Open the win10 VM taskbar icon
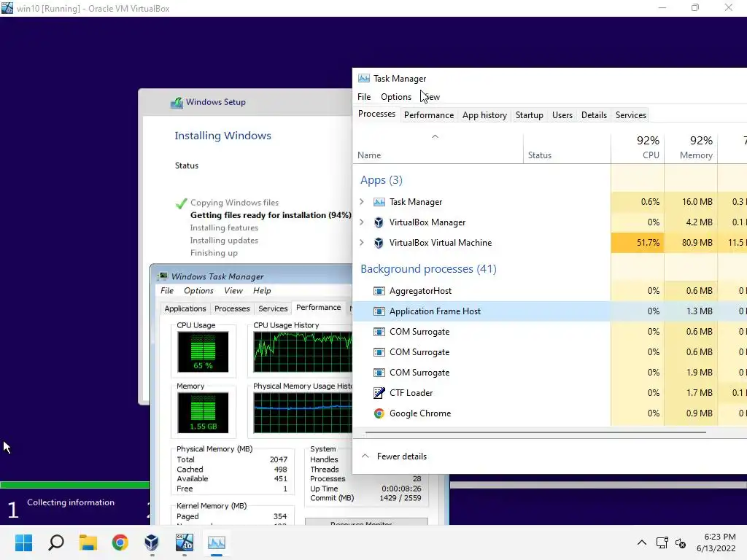The height and width of the screenshot is (560, 747). pyautogui.click(x=185, y=542)
